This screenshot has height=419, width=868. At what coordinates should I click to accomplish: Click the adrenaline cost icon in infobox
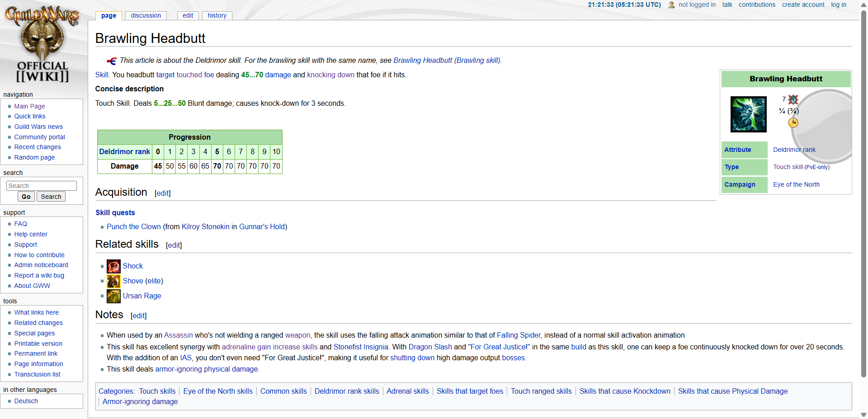point(793,99)
